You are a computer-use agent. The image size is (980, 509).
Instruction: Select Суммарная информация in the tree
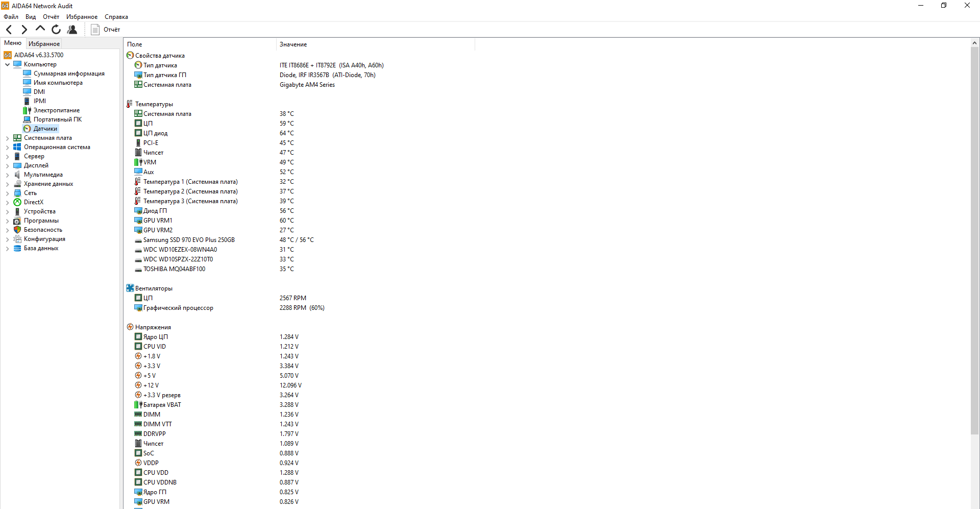(x=69, y=74)
